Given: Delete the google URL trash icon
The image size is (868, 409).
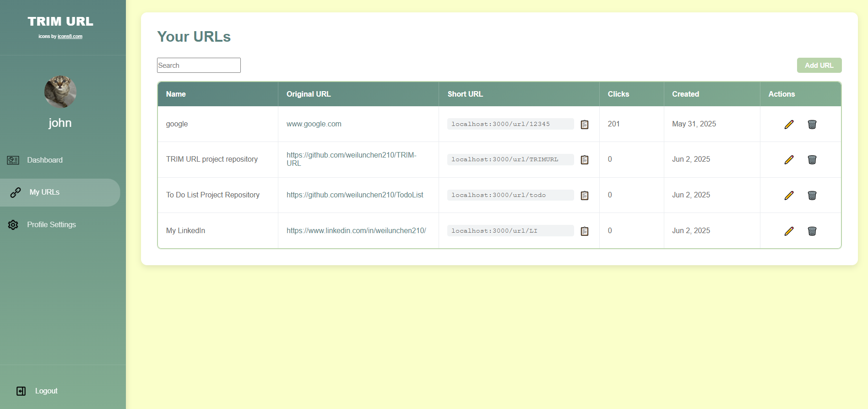Looking at the screenshot, I should pyautogui.click(x=812, y=125).
